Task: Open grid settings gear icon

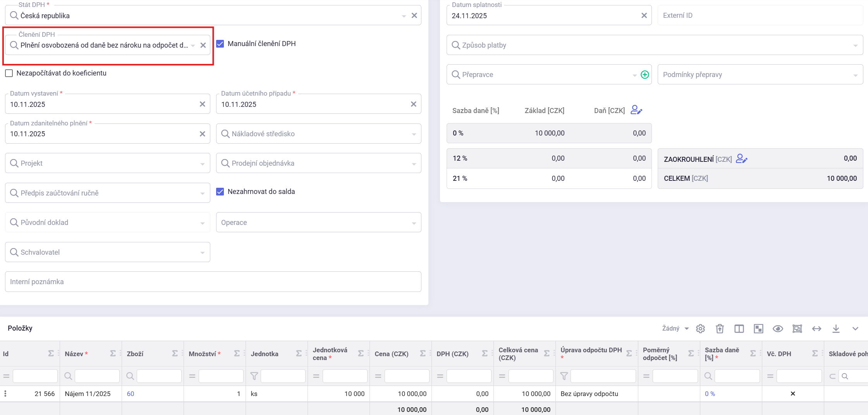Action: [x=700, y=329]
